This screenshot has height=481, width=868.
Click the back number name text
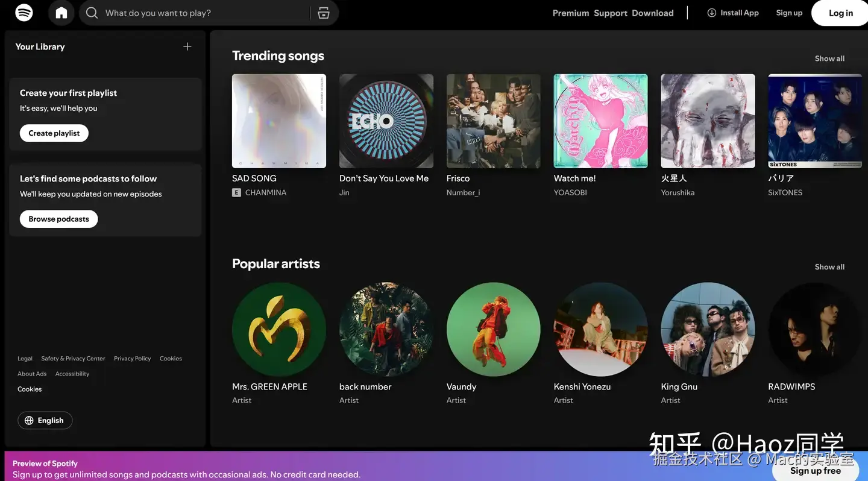(365, 387)
